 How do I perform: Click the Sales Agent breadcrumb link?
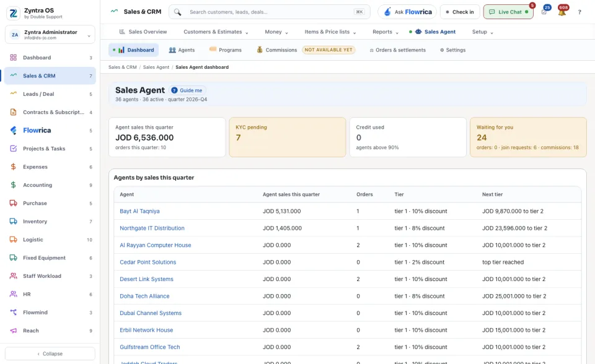(x=156, y=67)
